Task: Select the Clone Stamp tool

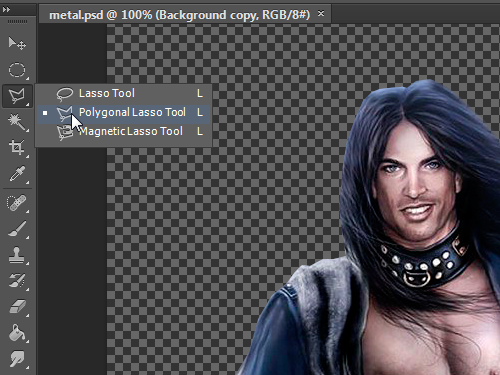Action: [17, 255]
